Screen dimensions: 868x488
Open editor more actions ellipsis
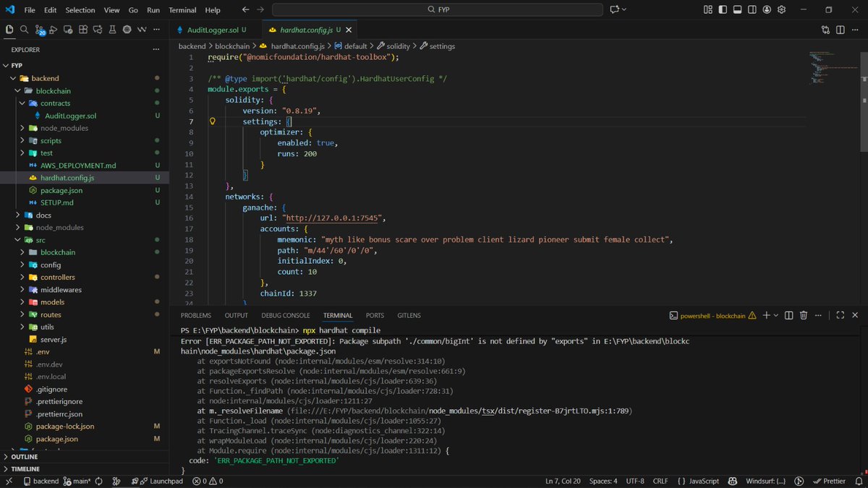point(855,30)
